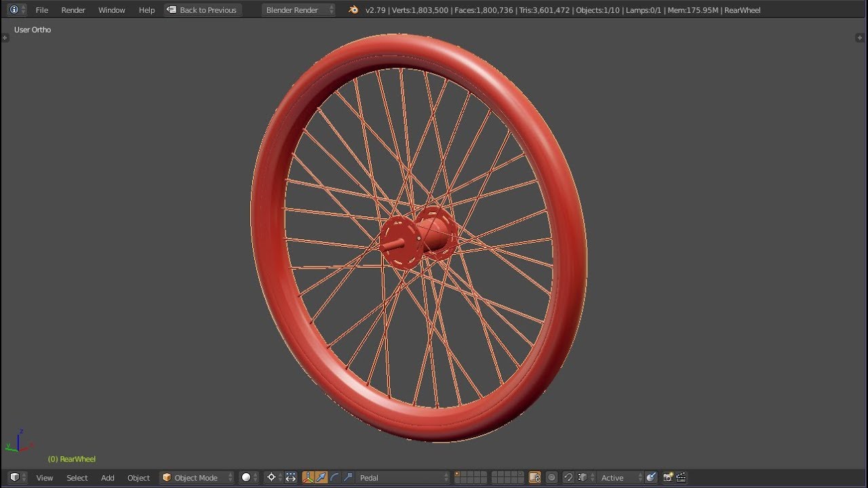This screenshot has height=488, width=868.
Task: Open the Window menu
Action: (x=112, y=10)
